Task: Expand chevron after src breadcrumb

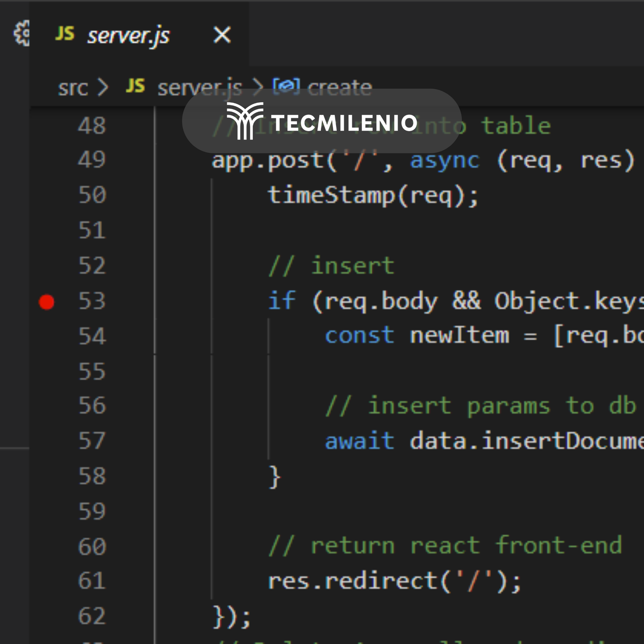Action: click(103, 87)
